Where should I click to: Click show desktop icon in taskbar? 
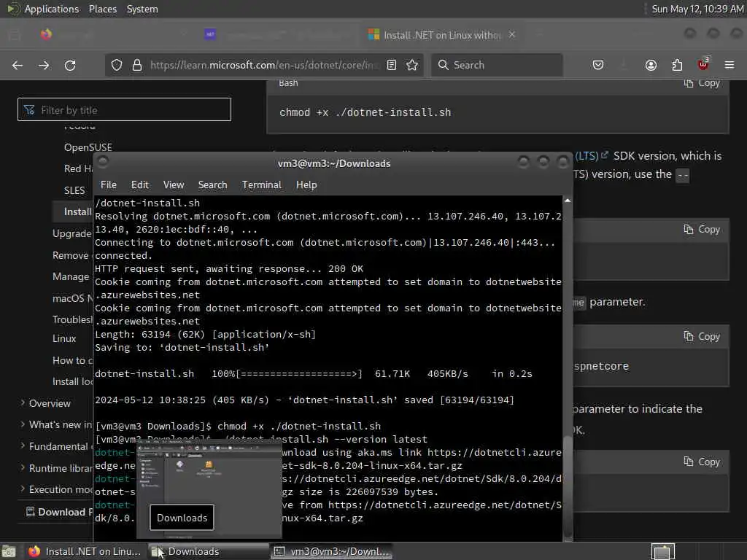coord(9,551)
